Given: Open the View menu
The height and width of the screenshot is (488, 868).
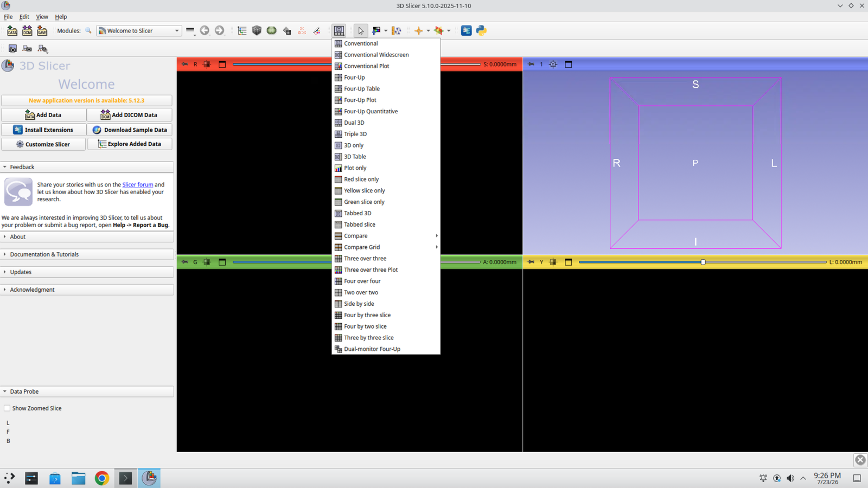Looking at the screenshot, I should click(x=42, y=17).
